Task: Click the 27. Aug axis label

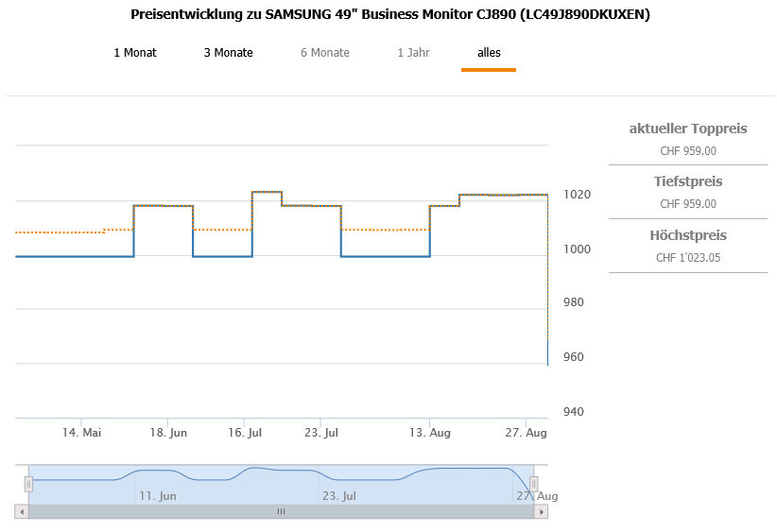Action: pos(526,433)
